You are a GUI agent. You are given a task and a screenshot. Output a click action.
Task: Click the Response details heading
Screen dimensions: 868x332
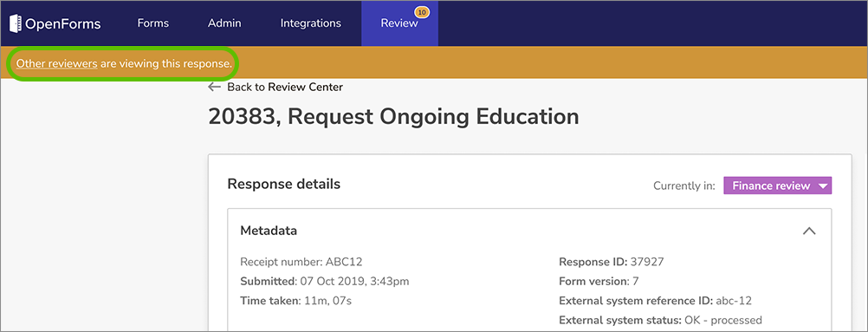coord(284,184)
